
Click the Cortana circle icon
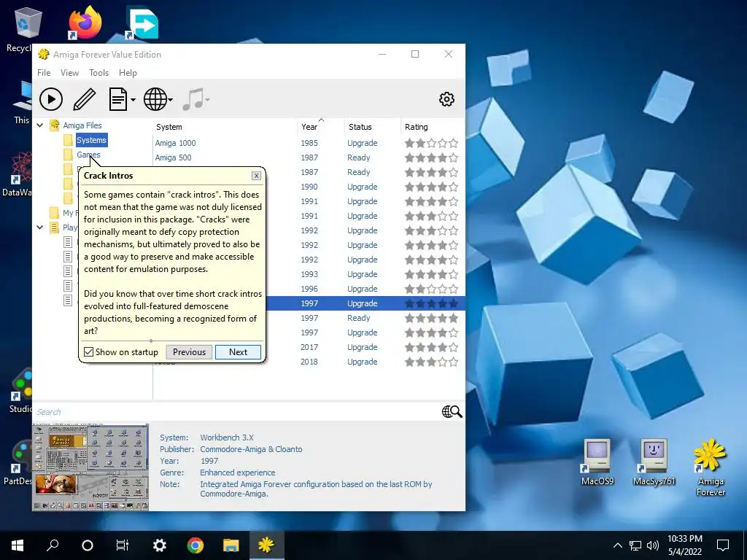coord(88,545)
